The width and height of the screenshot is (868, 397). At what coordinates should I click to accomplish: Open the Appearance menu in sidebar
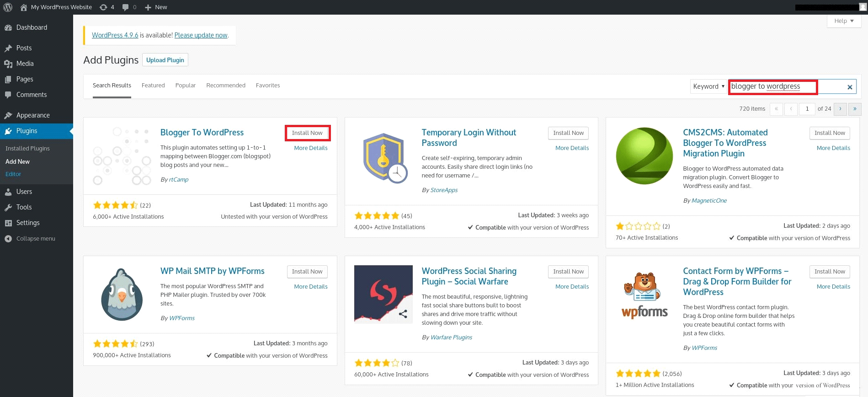33,115
